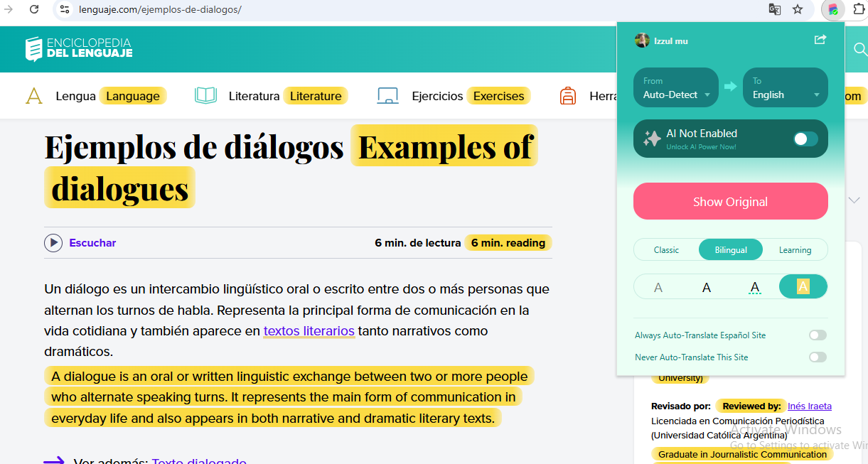This screenshot has width=868, height=464.
Task: Click the Show Original button
Action: [730, 202]
